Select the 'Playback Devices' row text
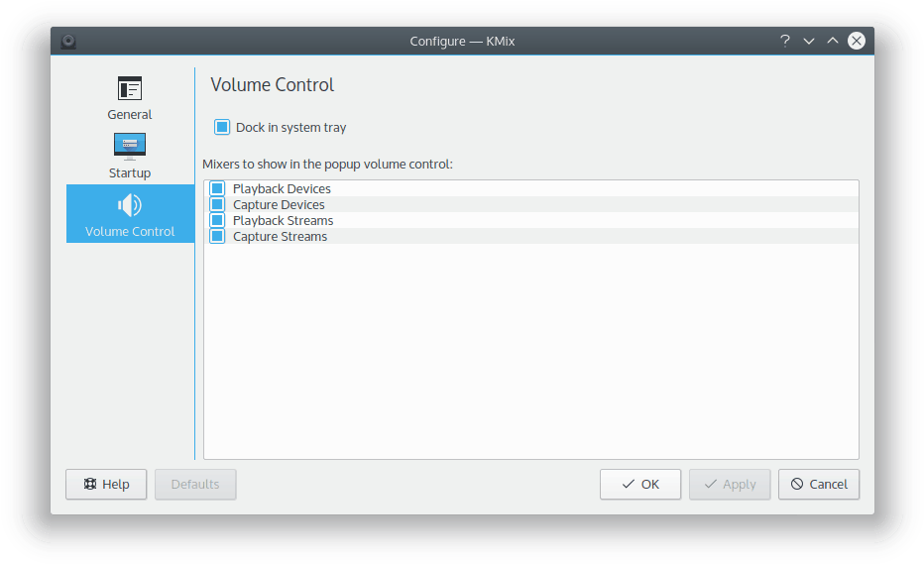This screenshot has width=924, height=564. click(282, 188)
